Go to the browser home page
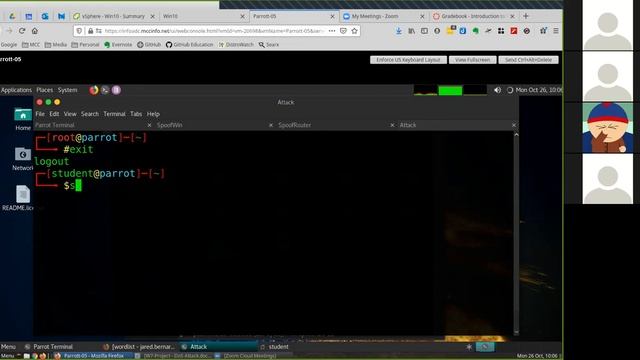This screenshot has width=640, height=360. [x=35, y=31]
